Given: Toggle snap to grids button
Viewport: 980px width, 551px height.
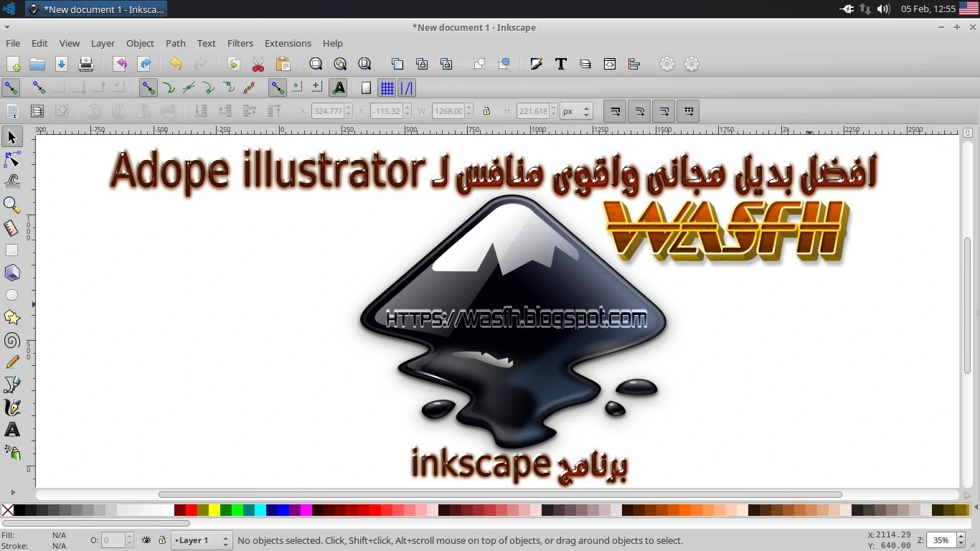Looking at the screenshot, I should pos(387,88).
